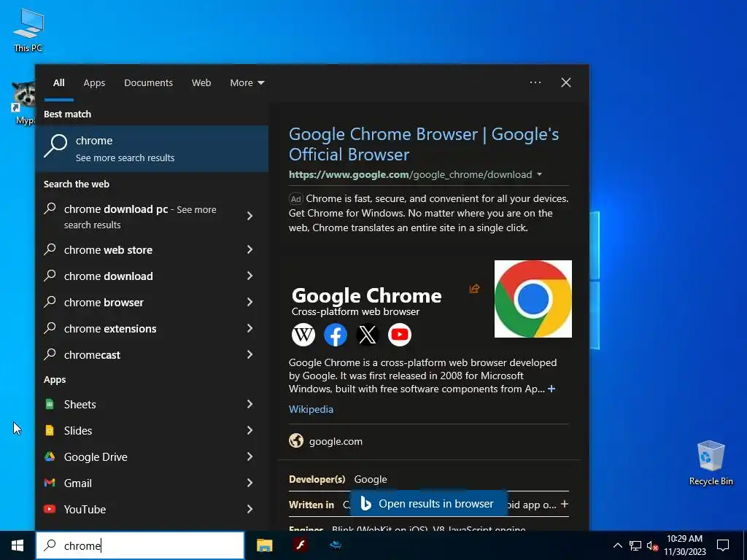
Task: Click the search icon in taskbar search box
Action: 50,545
